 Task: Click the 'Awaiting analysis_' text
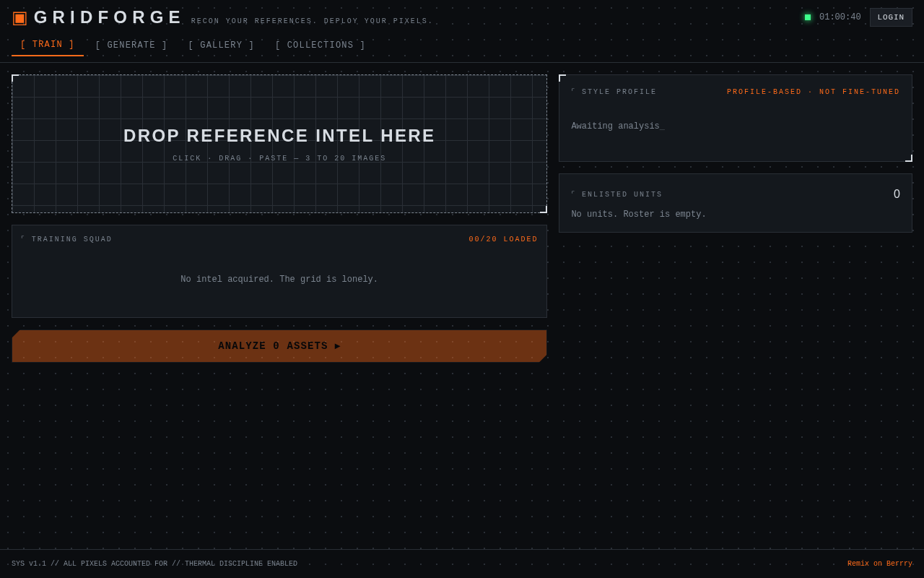[x=618, y=126]
